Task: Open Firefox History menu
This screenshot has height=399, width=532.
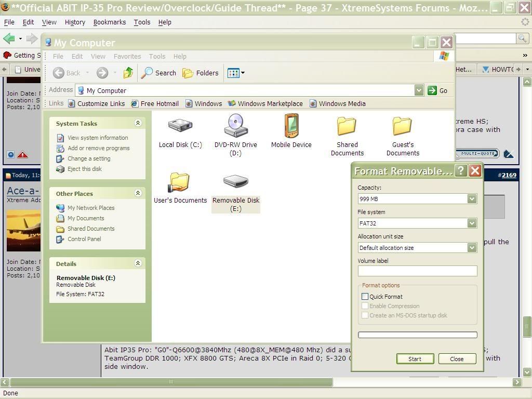Action: [x=75, y=22]
